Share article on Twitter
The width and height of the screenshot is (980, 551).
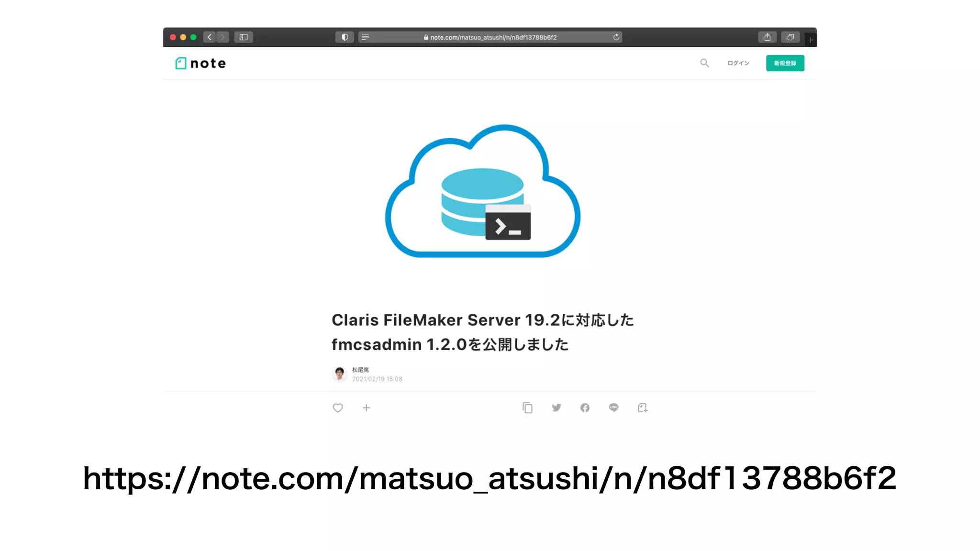coord(556,408)
